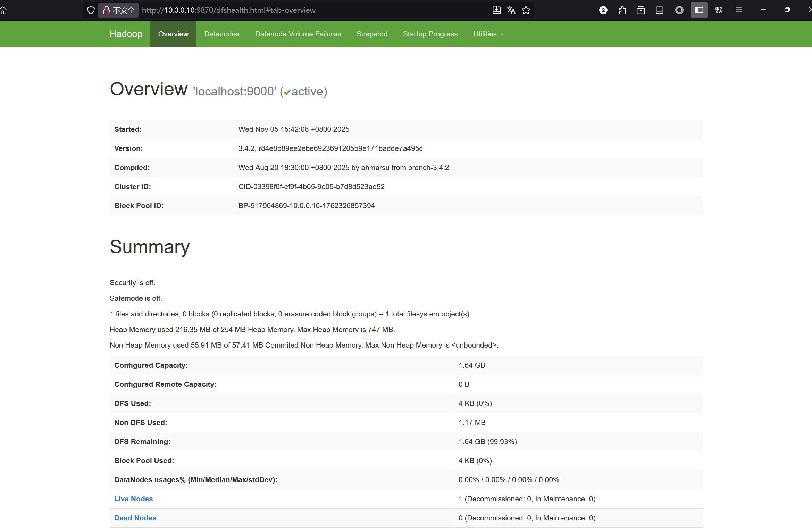
Task: Open the downloads panel icon
Action: coord(496,10)
